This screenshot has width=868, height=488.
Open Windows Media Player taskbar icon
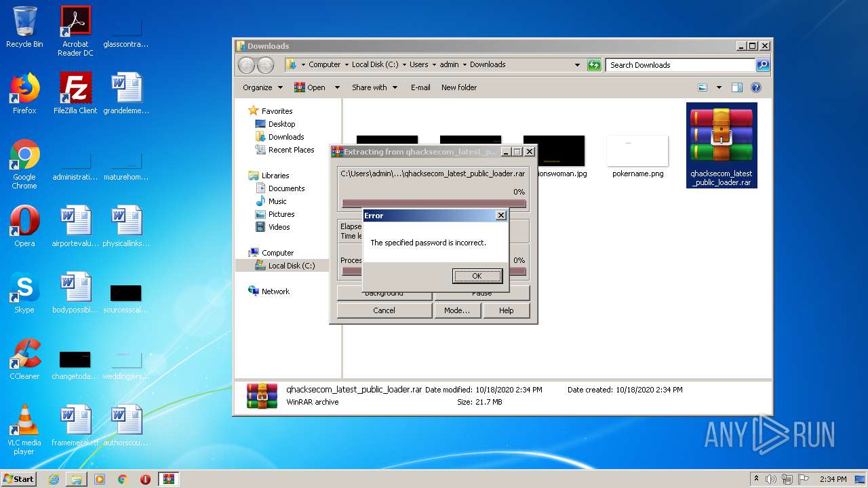(x=100, y=479)
